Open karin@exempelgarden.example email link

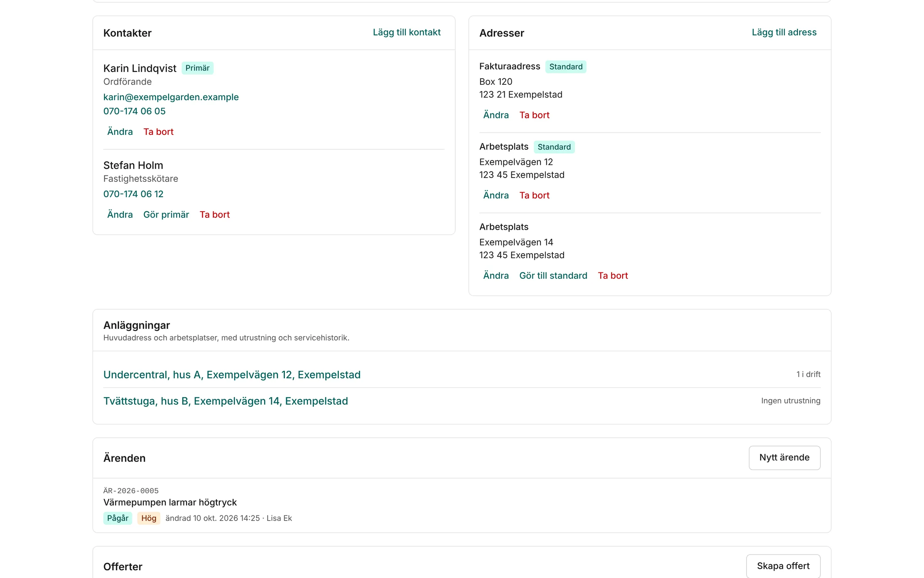tap(171, 97)
